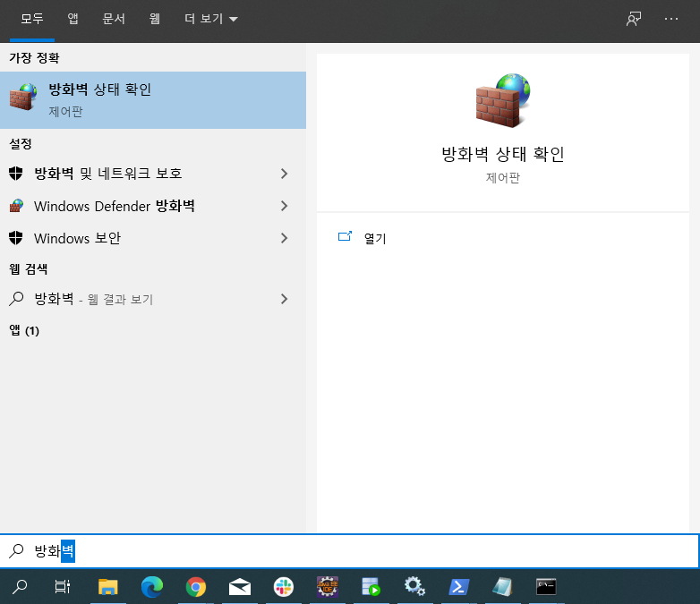Expand arrow for 방화벽 및 네트워크 보호
700x604 pixels.
pyautogui.click(x=285, y=174)
